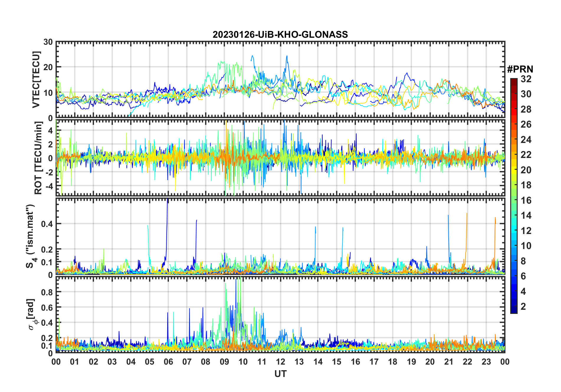Screen dimensions: 561x392
Task: Click the ROT [TECU/min] y-axis label
Action: [38, 158]
